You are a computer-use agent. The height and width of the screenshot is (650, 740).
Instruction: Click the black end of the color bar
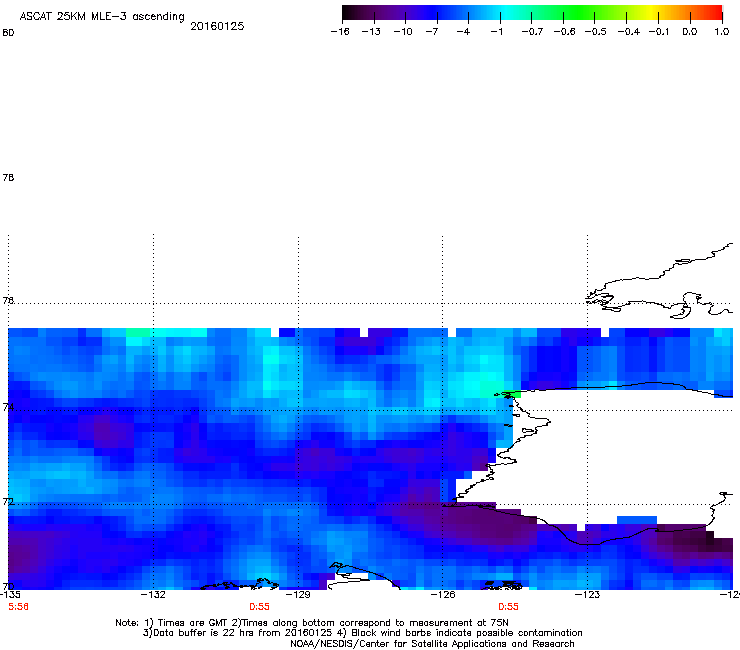[349, 13]
